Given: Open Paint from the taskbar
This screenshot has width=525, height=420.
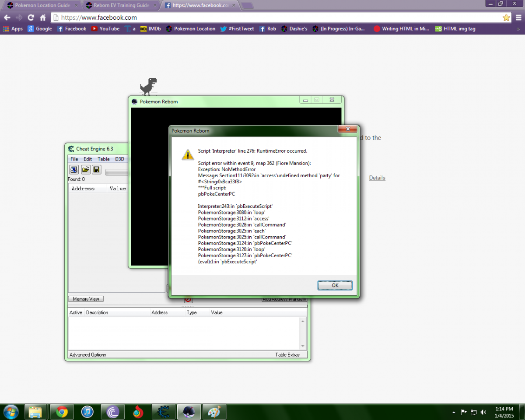Looking at the screenshot, I should pyautogui.click(x=214, y=412).
